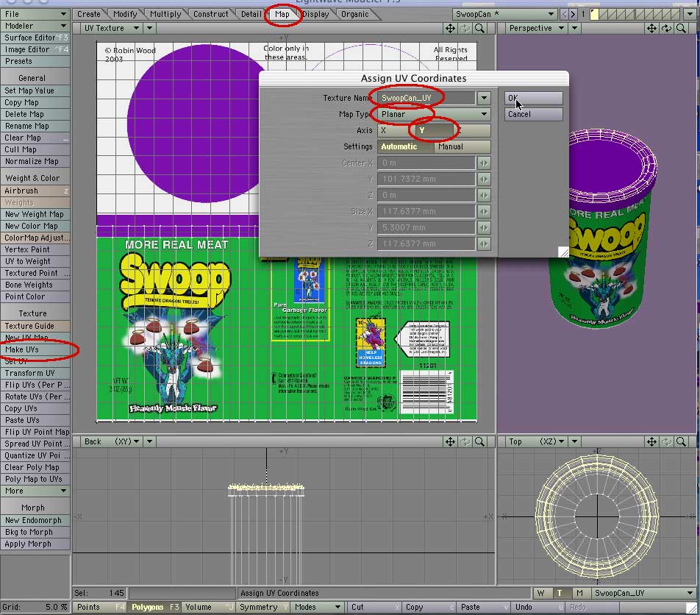
Task: Click the Make UVs button
Action: tap(35, 349)
